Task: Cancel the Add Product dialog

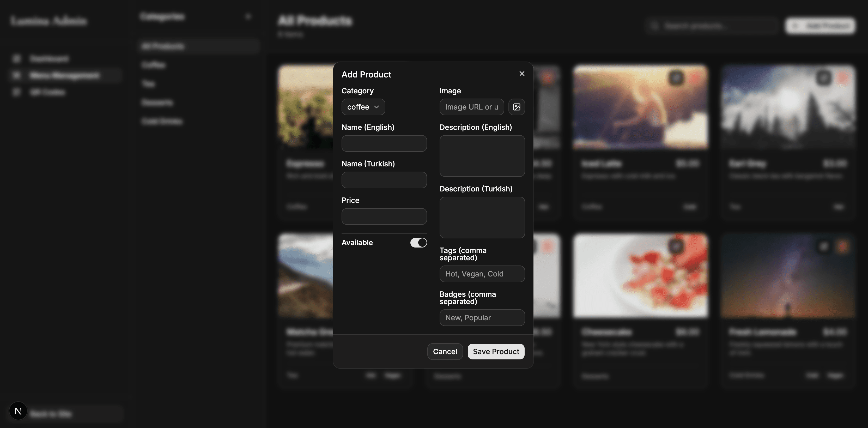Action: [x=445, y=352]
